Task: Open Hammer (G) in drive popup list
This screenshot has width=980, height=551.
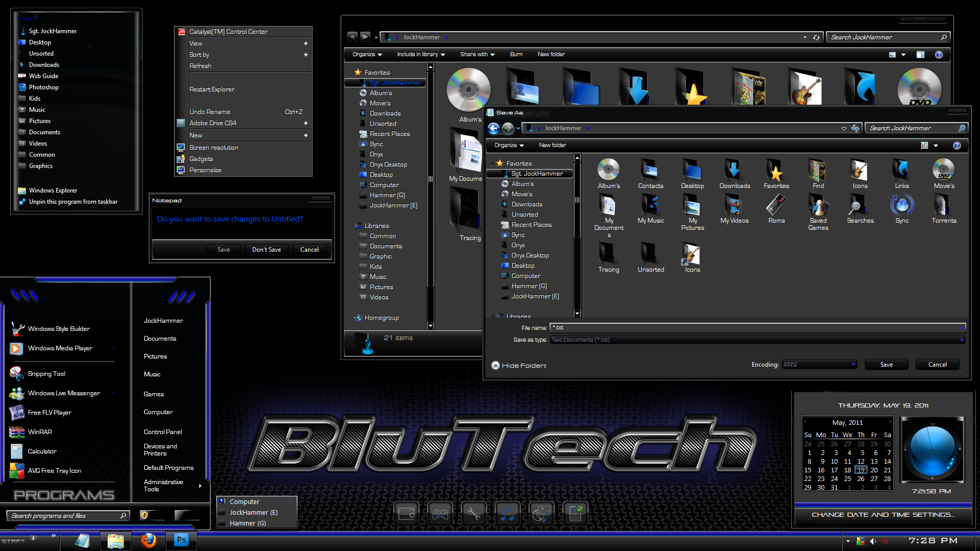Action: [248, 523]
